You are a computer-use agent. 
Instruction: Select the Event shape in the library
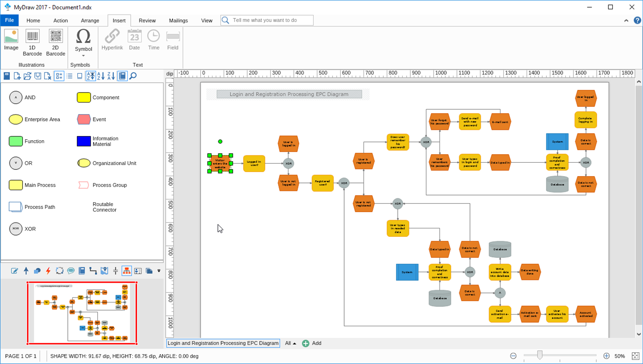pos(92,120)
